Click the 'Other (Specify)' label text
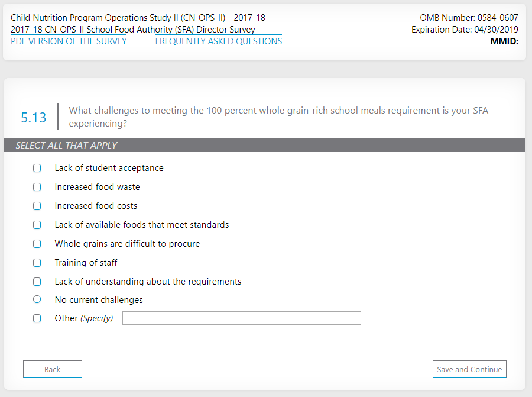532x397 pixels. (x=83, y=318)
